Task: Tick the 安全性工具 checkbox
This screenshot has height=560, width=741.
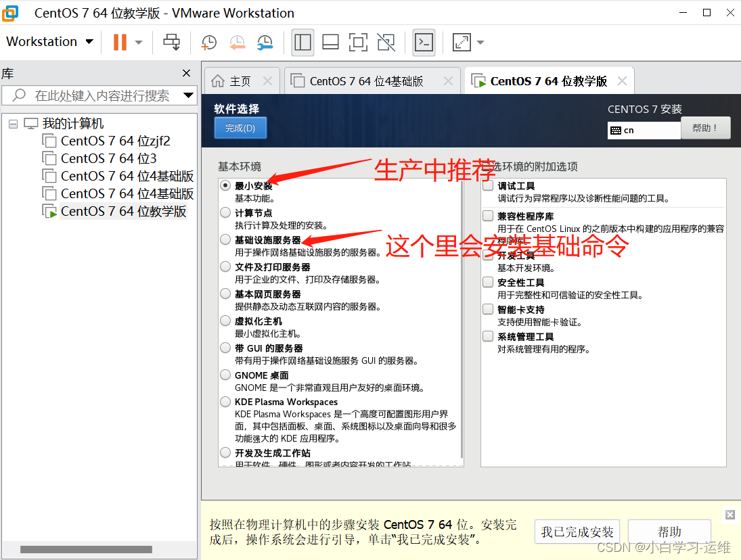Action: pyautogui.click(x=488, y=282)
